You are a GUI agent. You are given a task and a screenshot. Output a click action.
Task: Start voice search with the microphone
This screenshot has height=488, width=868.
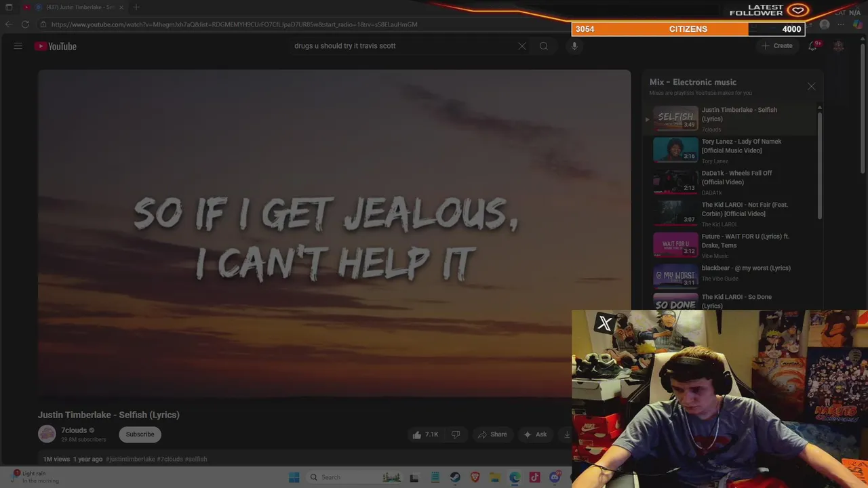click(x=574, y=46)
